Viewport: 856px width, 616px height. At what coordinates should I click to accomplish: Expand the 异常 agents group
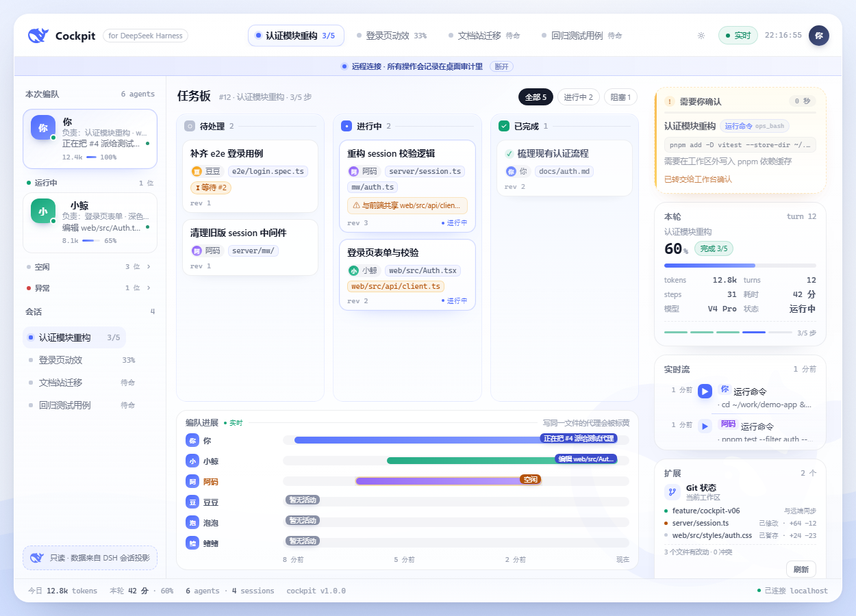click(x=90, y=288)
